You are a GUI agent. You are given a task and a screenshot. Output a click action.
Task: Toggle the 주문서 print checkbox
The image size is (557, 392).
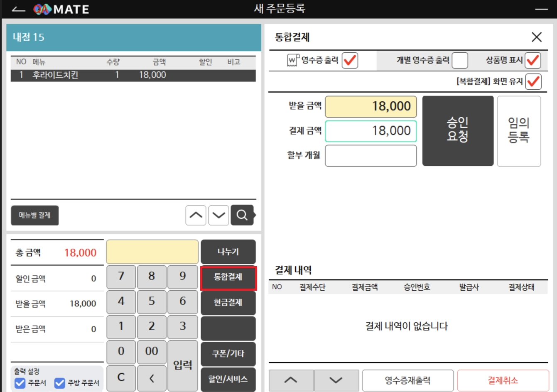pos(20,383)
